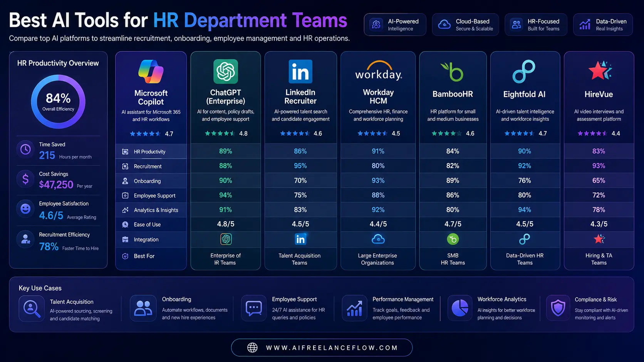Click the Integration row icon

(x=125, y=239)
